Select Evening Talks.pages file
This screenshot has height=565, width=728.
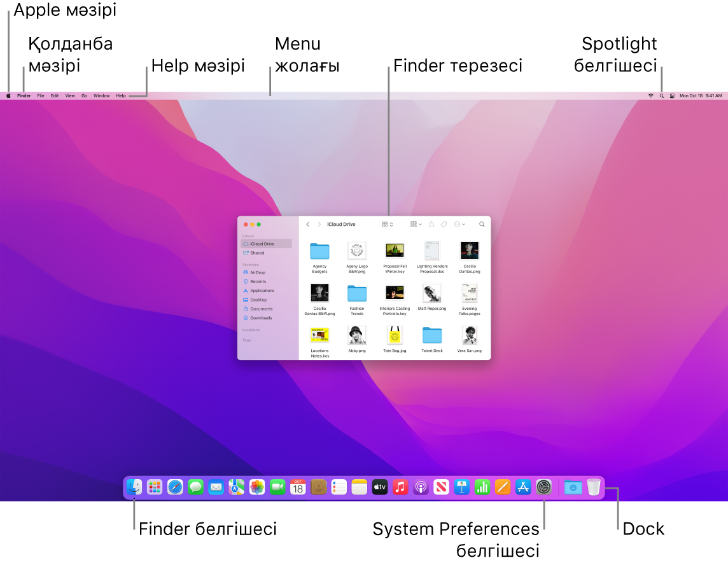(x=470, y=300)
